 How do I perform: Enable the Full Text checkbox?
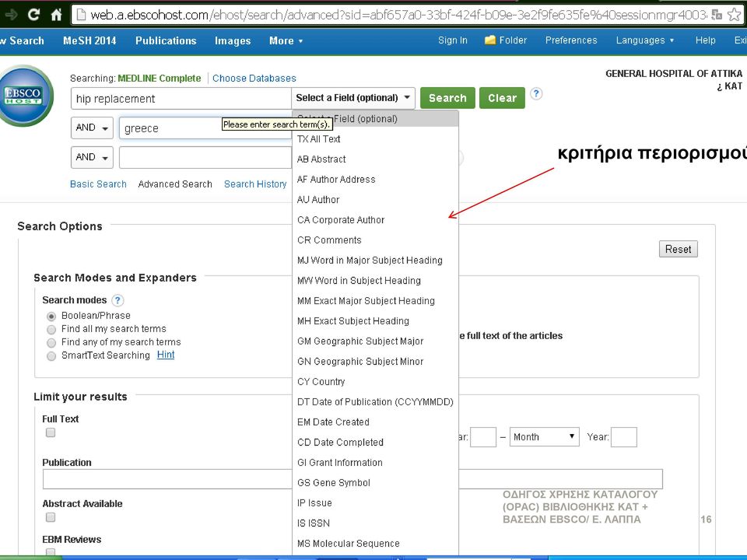51,432
